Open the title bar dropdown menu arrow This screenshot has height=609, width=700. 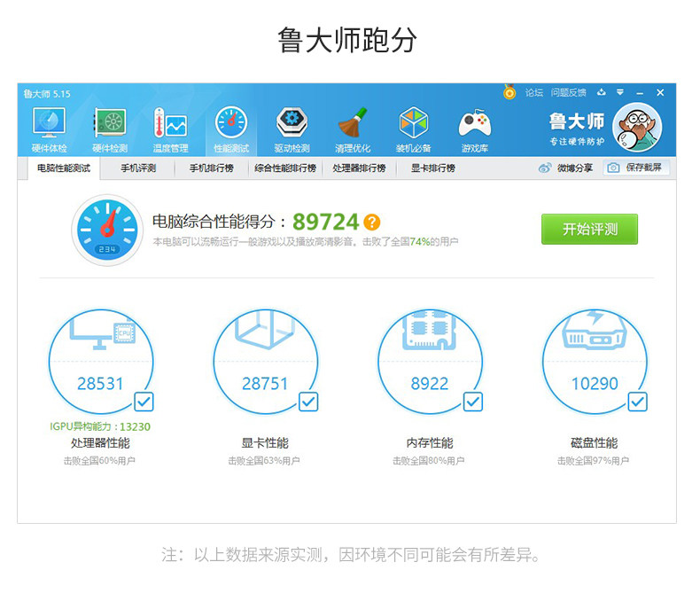point(620,92)
